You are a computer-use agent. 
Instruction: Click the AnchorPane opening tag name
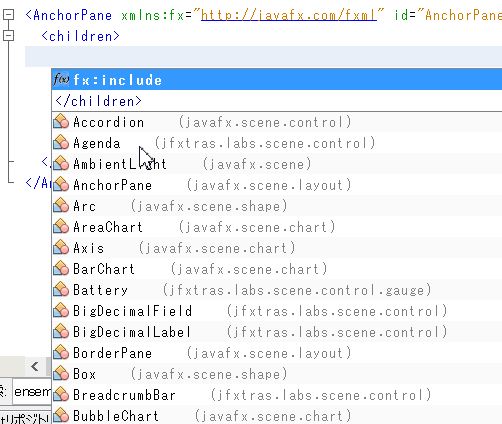[73, 15]
